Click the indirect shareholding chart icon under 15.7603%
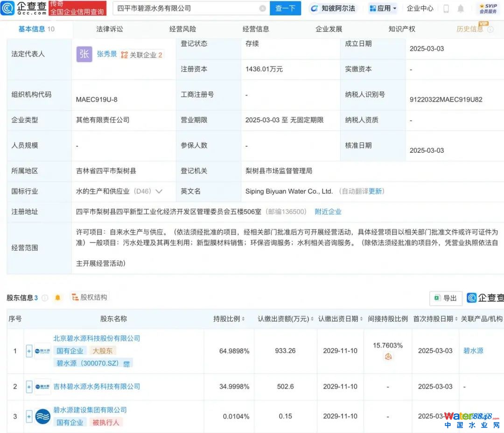The height and width of the screenshot is (433, 504). pos(388,356)
